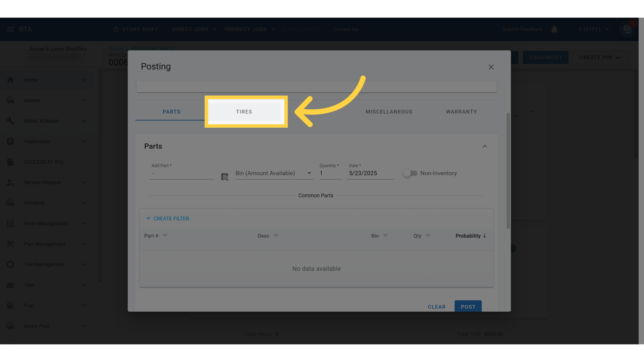Open the Miscellaneous tab

tap(389, 112)
